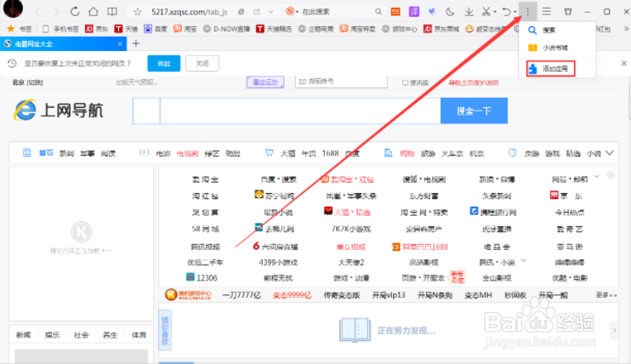Click the 邮箱帐号 input field
631x364 pixels.
coord(341,82)
